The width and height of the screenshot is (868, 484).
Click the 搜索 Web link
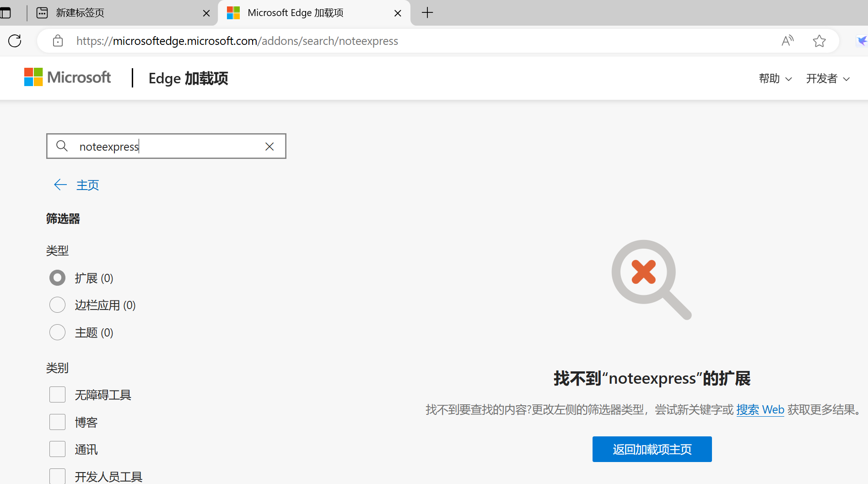pyautogui.click(x=760, y=409)
